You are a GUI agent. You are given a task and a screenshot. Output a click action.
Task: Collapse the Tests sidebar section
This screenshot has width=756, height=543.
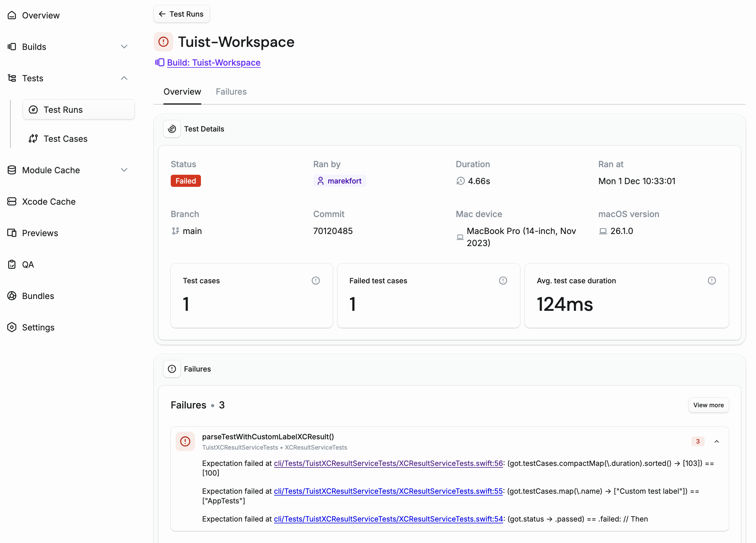(x=124, y=78)
